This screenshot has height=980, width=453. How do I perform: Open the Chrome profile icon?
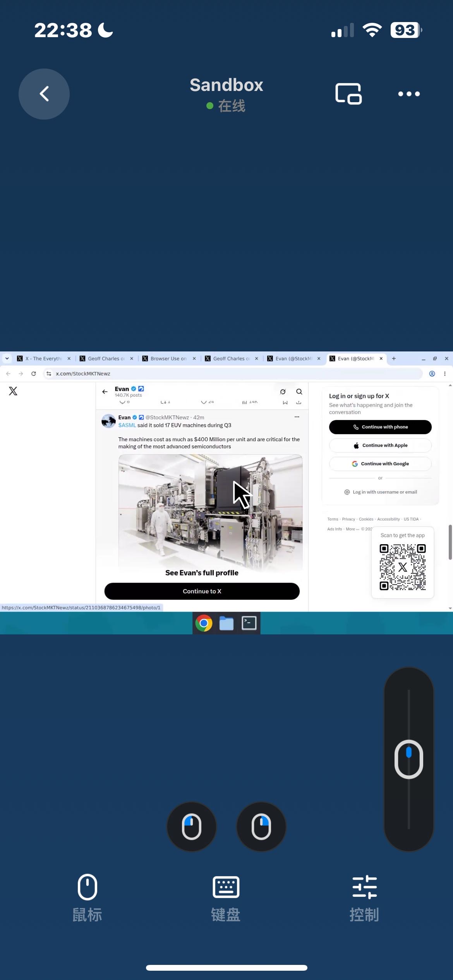point(432,373)
